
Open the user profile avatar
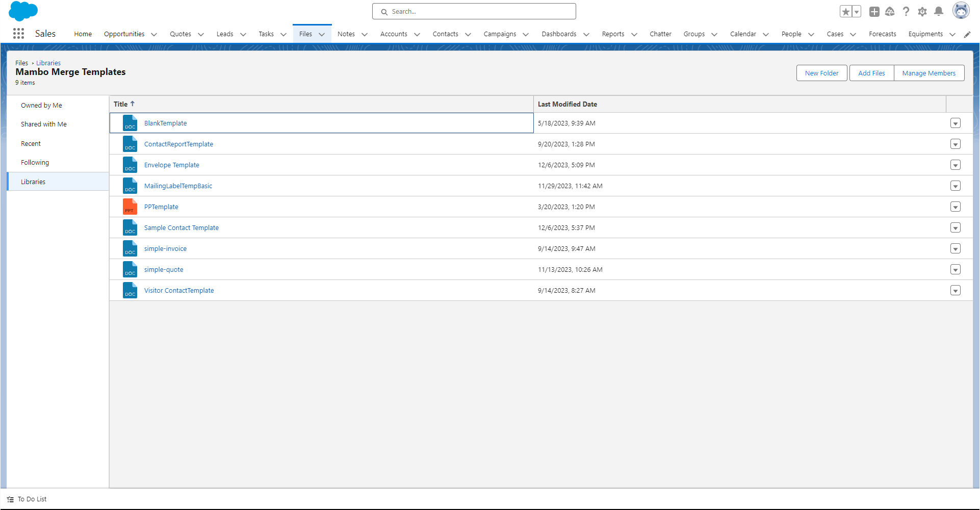pos(962,10)
